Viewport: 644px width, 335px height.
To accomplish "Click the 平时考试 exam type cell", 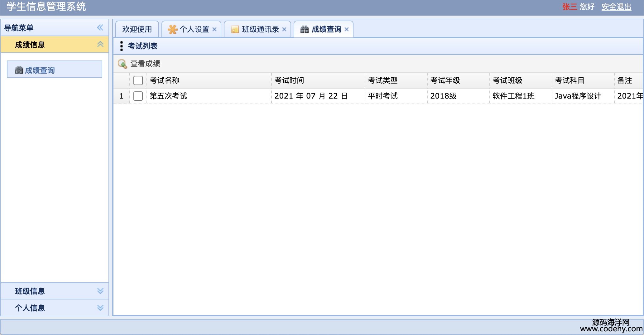I will pos(396,96).
